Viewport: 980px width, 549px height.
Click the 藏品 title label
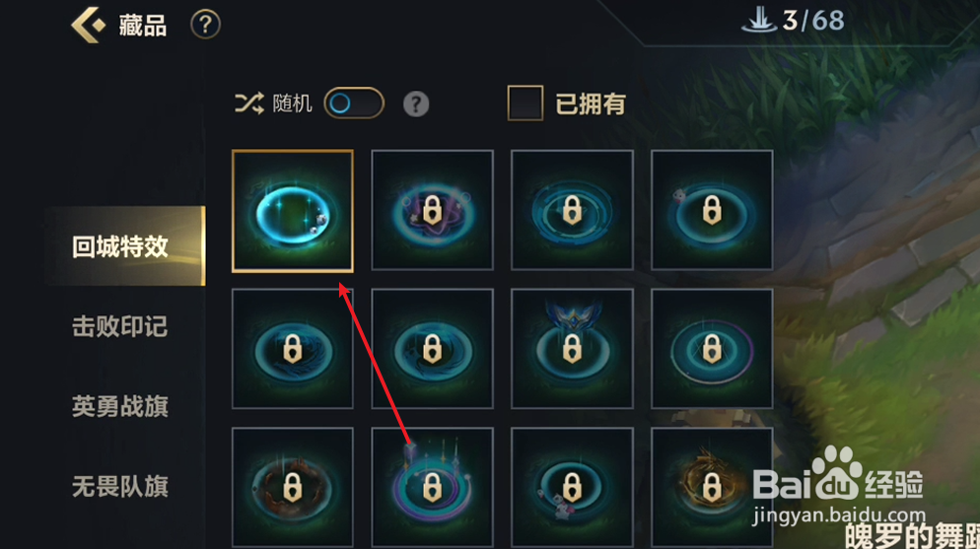pos(143,26)
